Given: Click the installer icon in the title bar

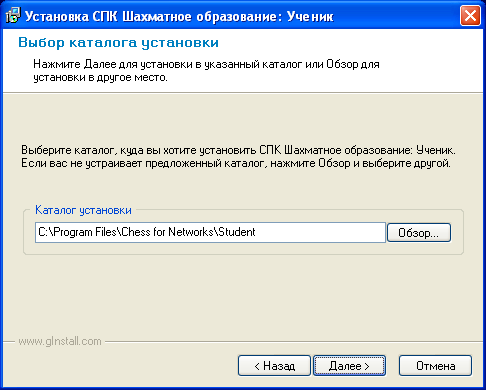Looking at the screenshot, I should (13, 16).
